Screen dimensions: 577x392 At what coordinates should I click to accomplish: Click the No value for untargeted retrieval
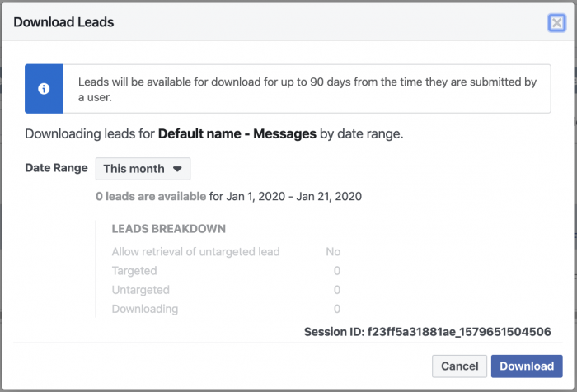[333, 251]
